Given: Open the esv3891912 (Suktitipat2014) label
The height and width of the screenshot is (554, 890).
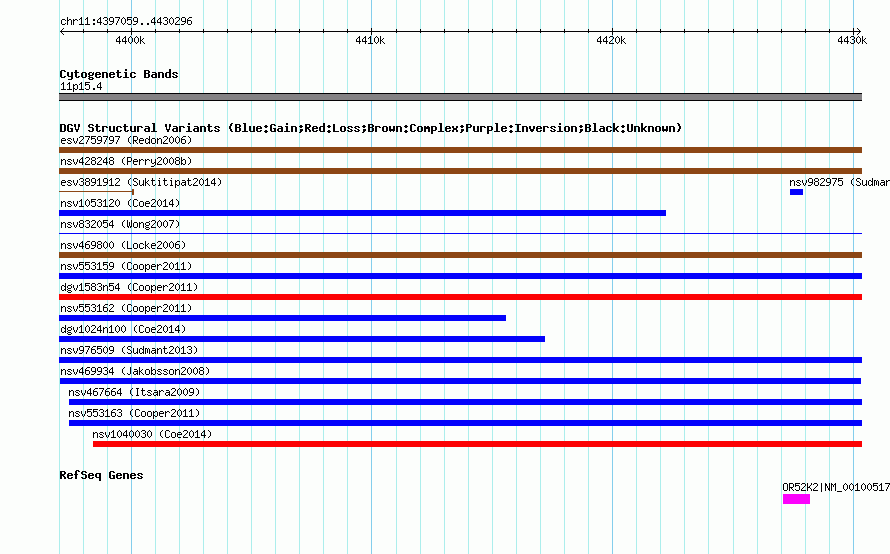Looking at the screenshot, I should [x=141, y=182].
